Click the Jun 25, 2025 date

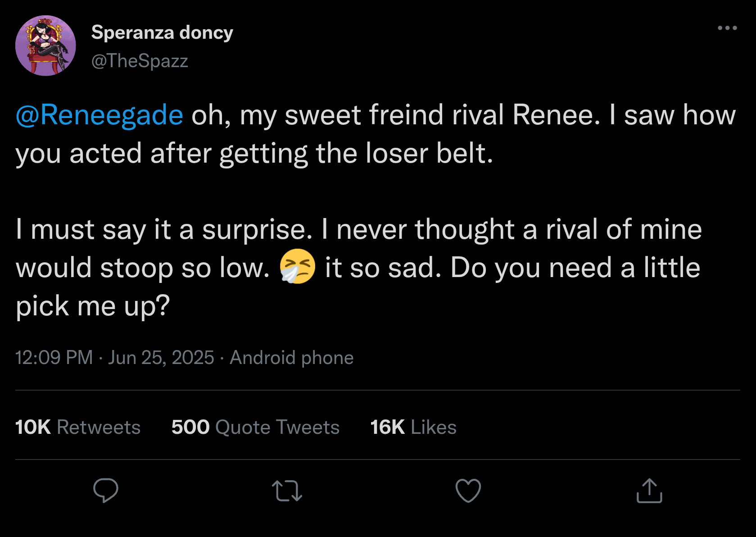click(x=161, y=358)
